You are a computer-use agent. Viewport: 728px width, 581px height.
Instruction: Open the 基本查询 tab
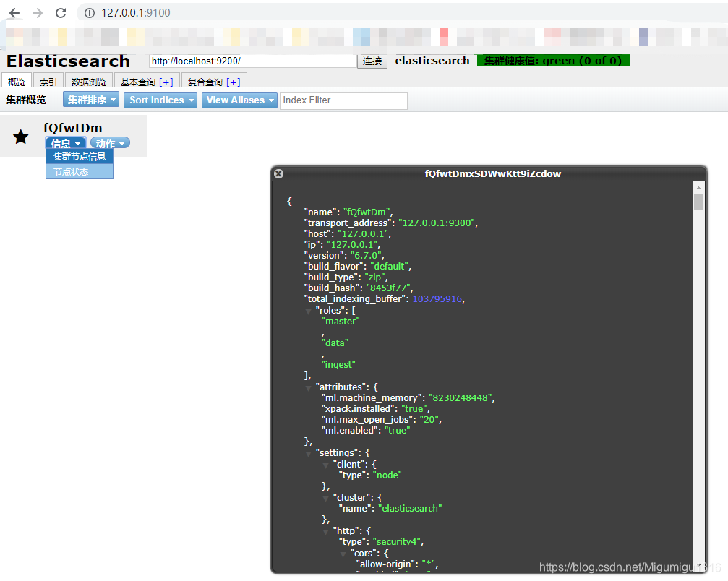(x=138, y=82)
